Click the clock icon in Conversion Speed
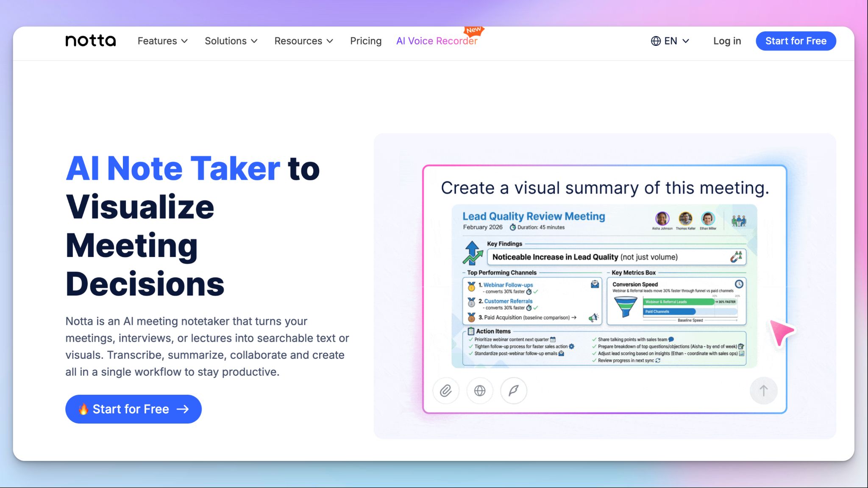 [739, 284]
